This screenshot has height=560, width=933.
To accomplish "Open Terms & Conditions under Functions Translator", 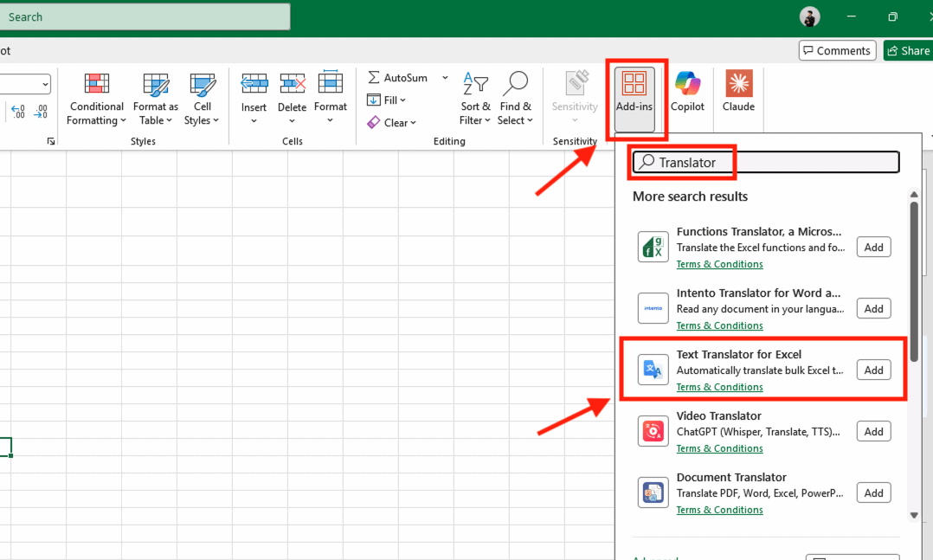I will pos(719,264).
